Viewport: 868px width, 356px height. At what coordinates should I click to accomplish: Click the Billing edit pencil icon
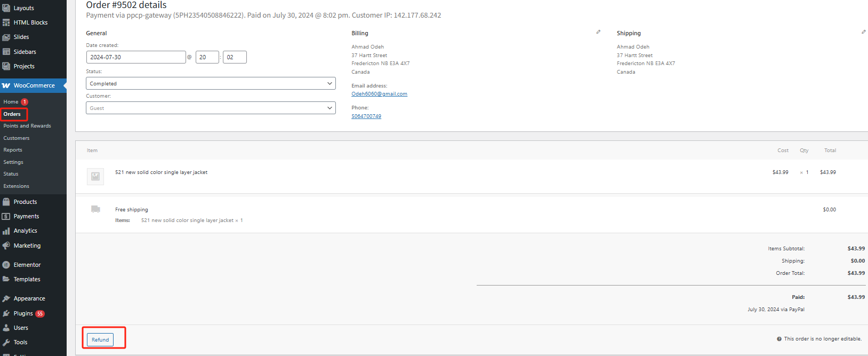(x=598, y=32)
